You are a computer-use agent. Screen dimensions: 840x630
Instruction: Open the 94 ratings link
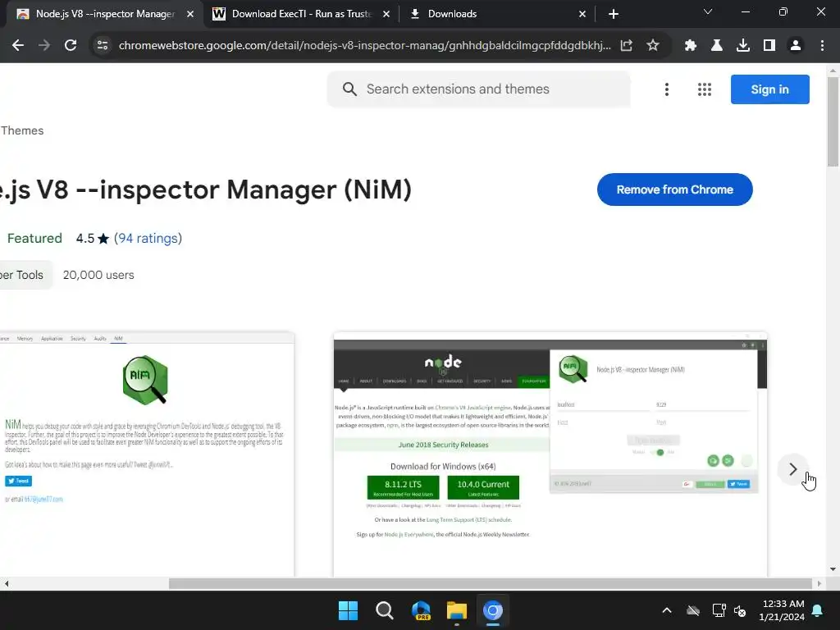148,239
